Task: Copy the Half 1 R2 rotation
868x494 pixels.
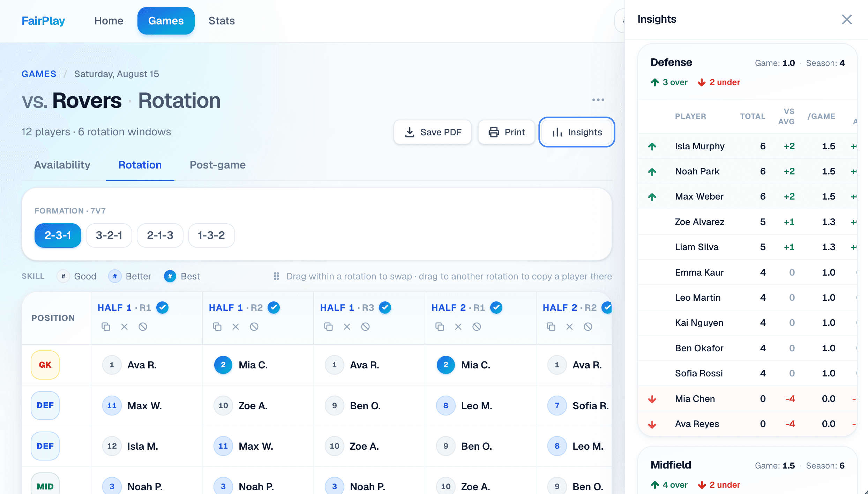Action: 217,327
